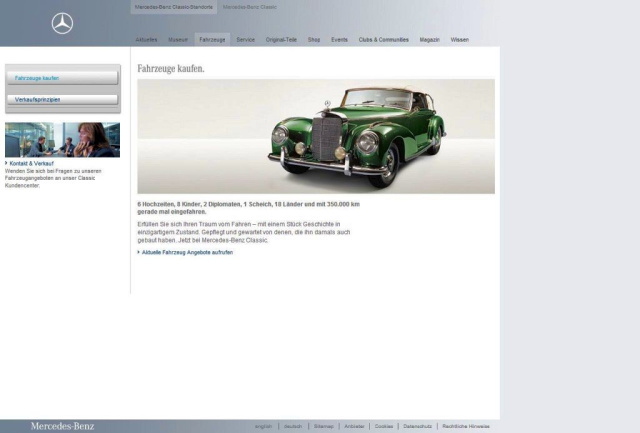The height and width of the screenshot is (433, 640).
Task: Click the Kontakt & Verkauf photo thumbnail
Action: click(62, 140)
